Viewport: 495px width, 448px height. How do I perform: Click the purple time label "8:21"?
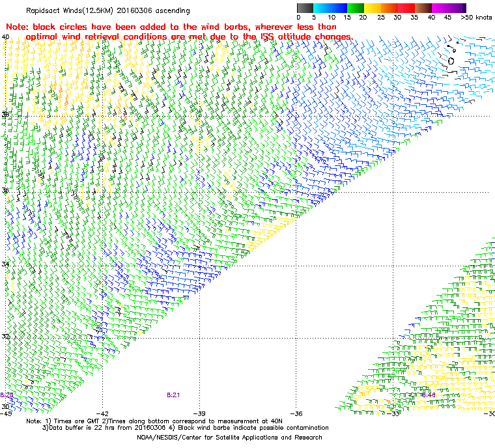[x=173, y=395]
